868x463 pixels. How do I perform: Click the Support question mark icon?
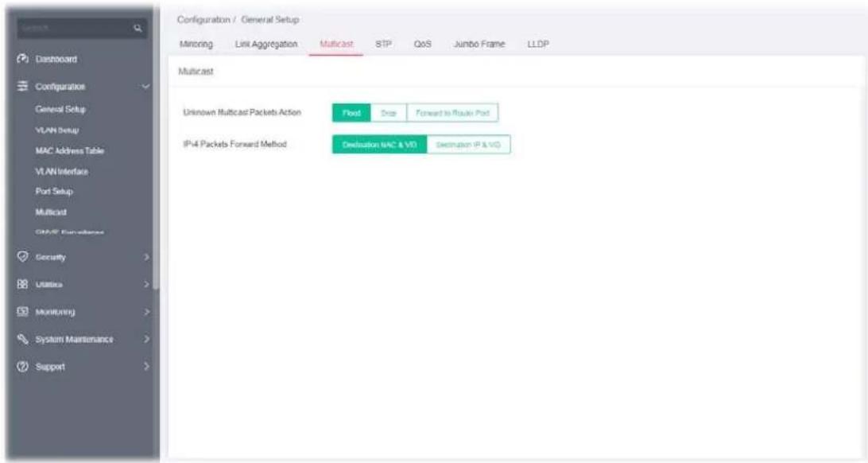23,366
